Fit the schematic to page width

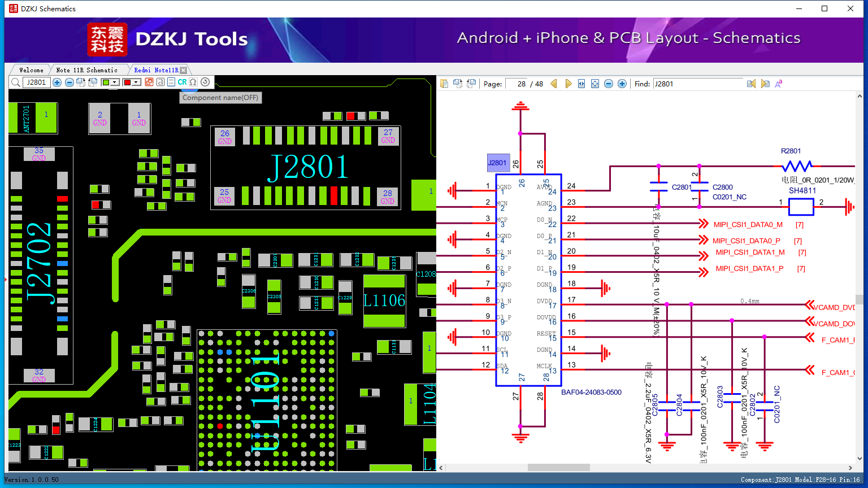[581, 84]
